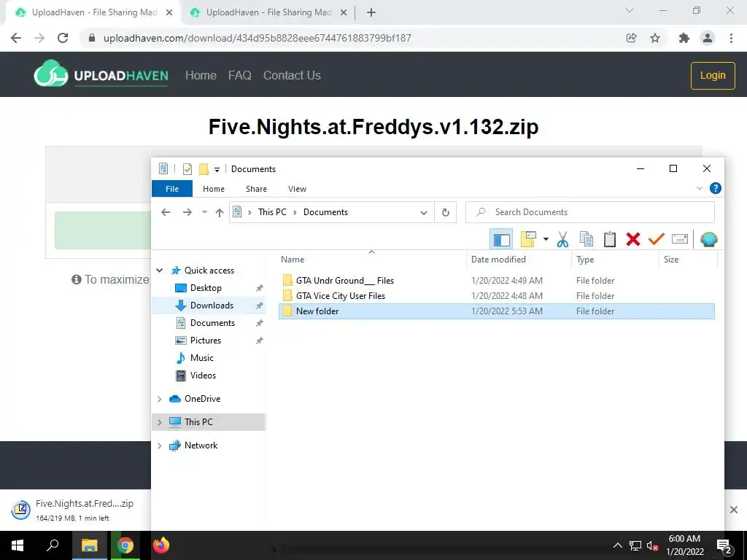Image resolution: width=747 pixels, height=560 pixels.
Task: Expand the Network tree node
Action: click(160, 446)
